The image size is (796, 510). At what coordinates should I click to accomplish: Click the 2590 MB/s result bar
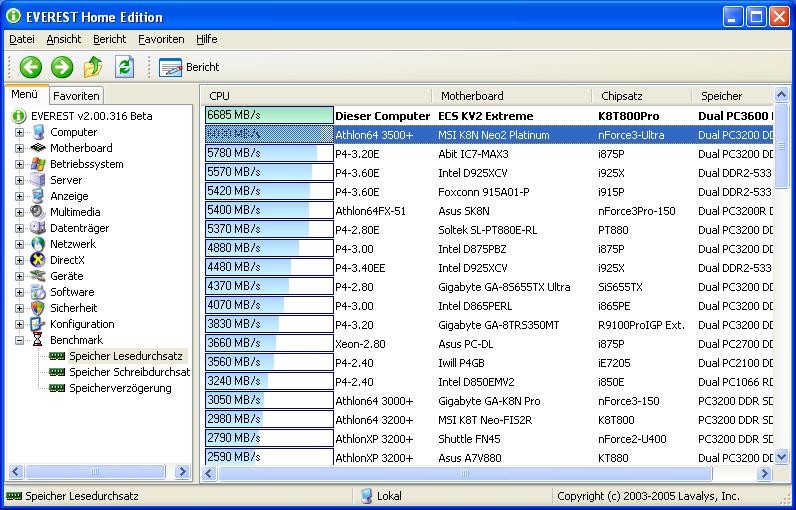[x=269, y=457]
